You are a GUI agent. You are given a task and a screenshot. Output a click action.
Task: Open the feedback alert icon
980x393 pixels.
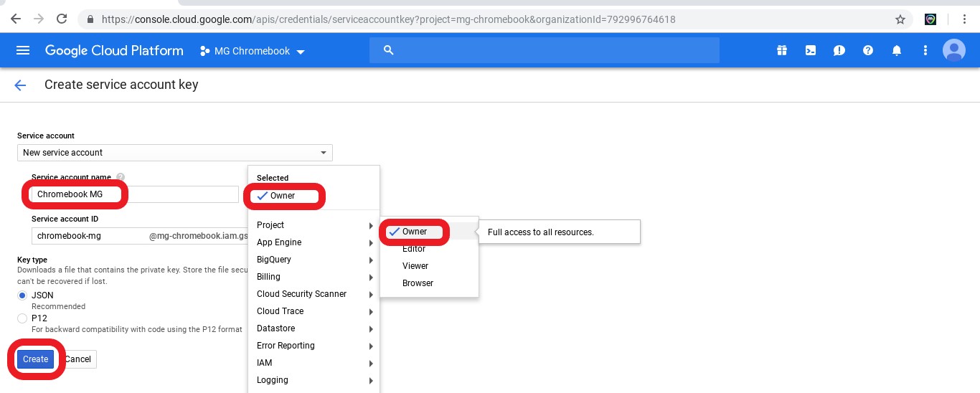click(839, 50)
